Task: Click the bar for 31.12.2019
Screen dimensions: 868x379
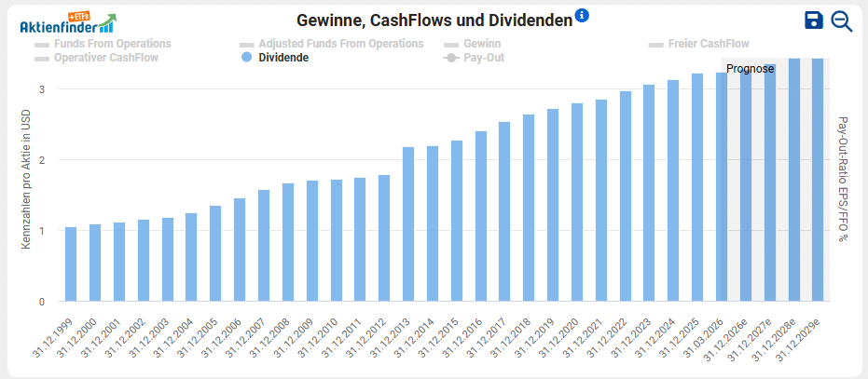Action: (553, 205)
